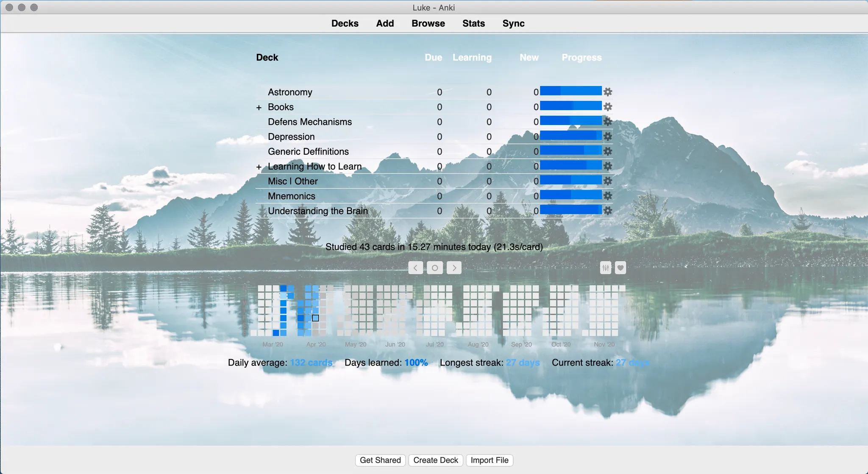Open heatmap options sliders icon
Image resolution: width=868 pixels, height=474 pixels.
pyautogui.click(x=606, y=268)
